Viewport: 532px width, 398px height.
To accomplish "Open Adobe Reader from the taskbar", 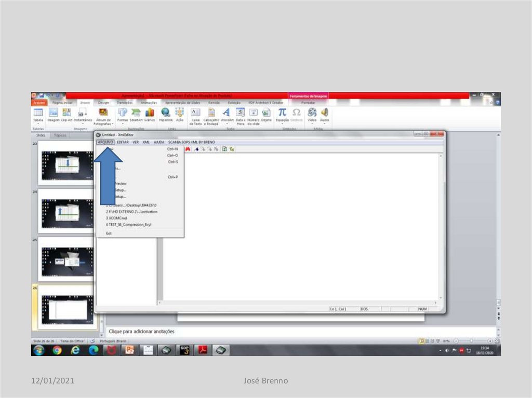I will click(203, 350).
